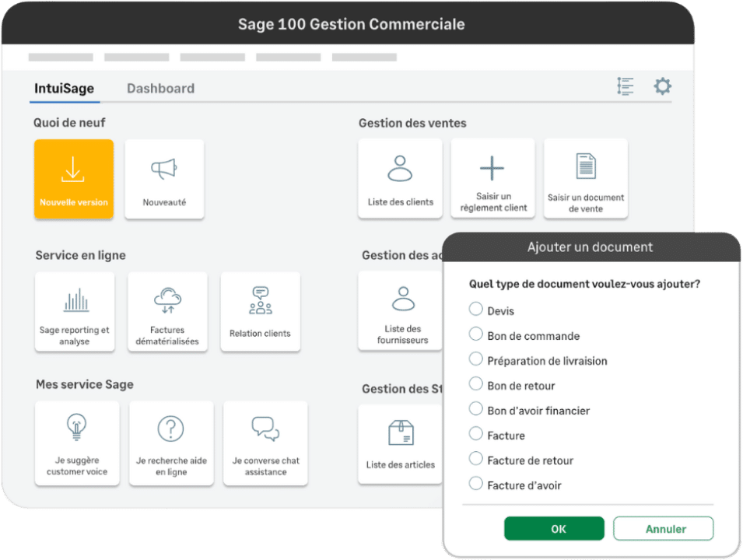The height and width of the screenshot is (560, 743).
Task: Open Je converse chat assistance tile
Action: tap(265, 443)
